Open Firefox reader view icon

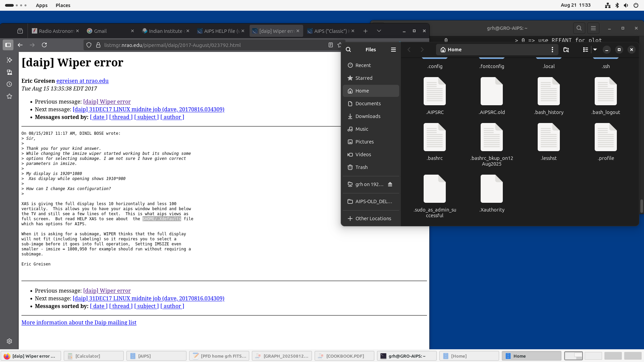point(330,45)
